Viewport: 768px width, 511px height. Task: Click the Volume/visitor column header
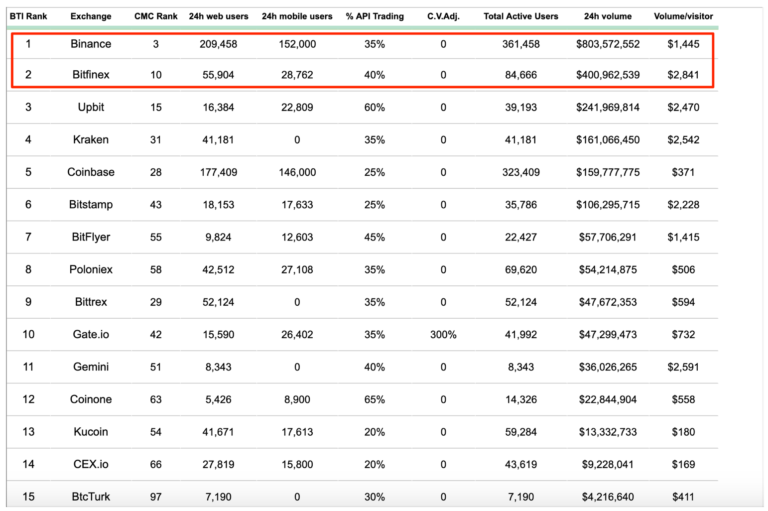coord(683,16)
